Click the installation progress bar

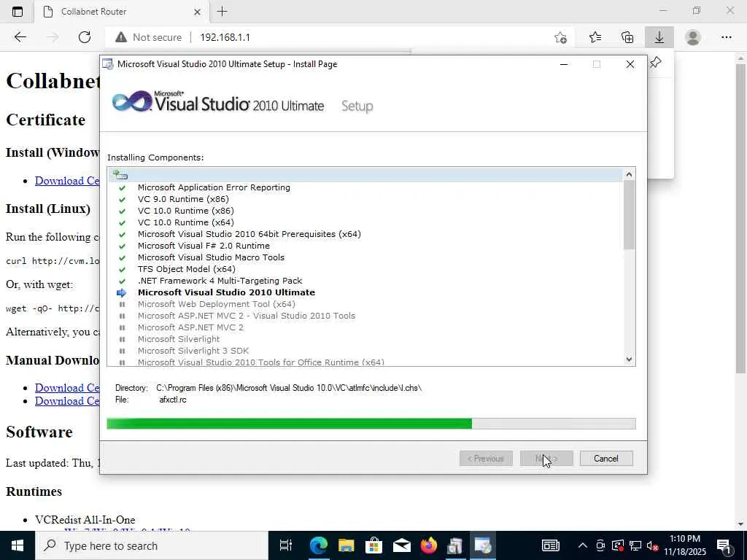[371, 424]
